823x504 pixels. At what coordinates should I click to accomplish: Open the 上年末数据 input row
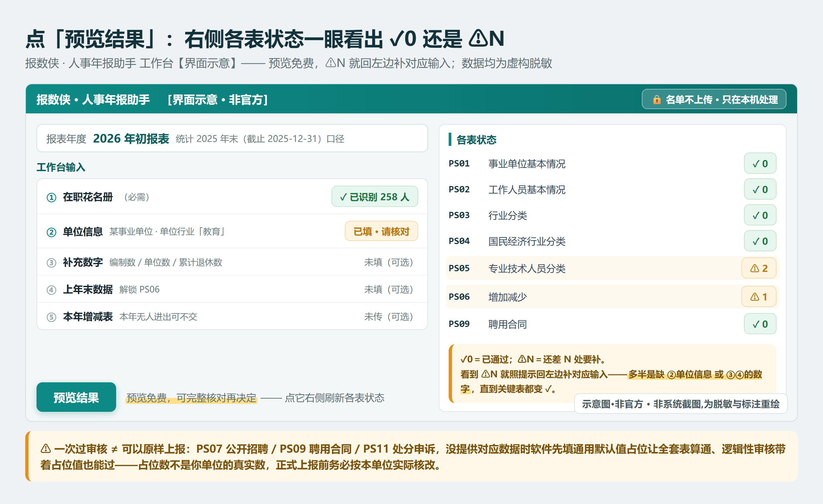coord(232,289)
